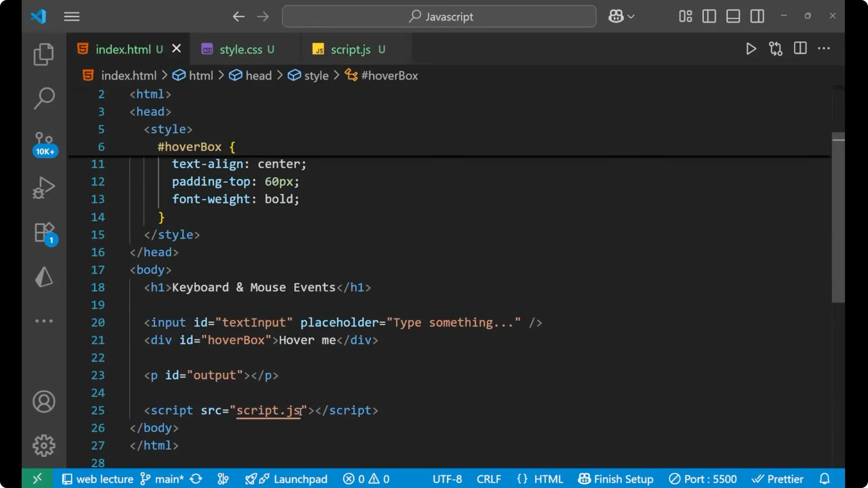Open the style breadcrumb dropdown
The image size is (868, 488).
(x=316, y=75)
